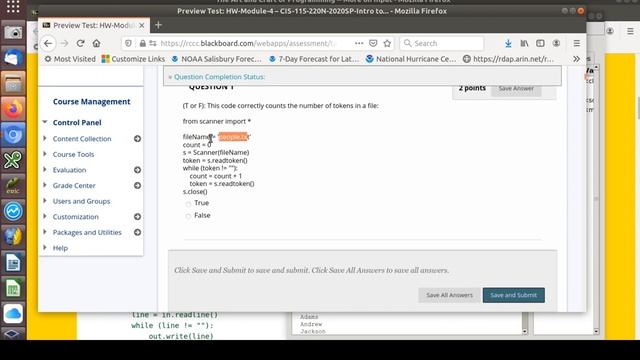This screenshot has height=360, width=640.
Task: Click the Save and Submit button
Action: tap(513, 295)
